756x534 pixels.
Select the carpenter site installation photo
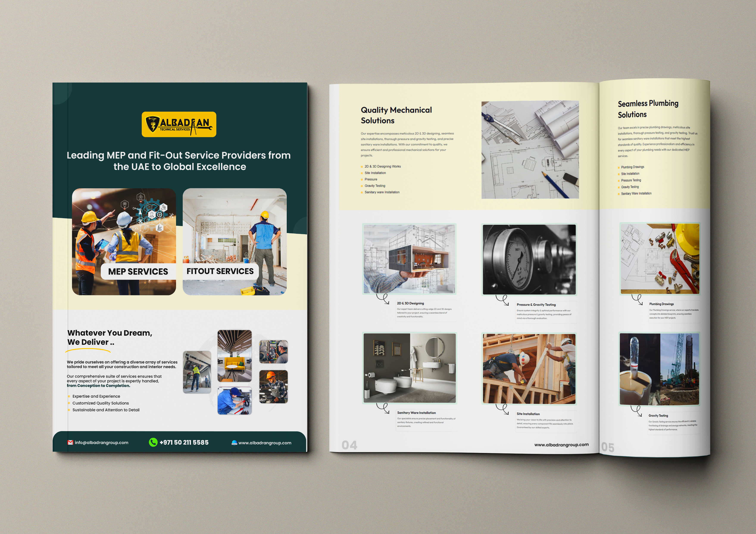coord(529,369)
